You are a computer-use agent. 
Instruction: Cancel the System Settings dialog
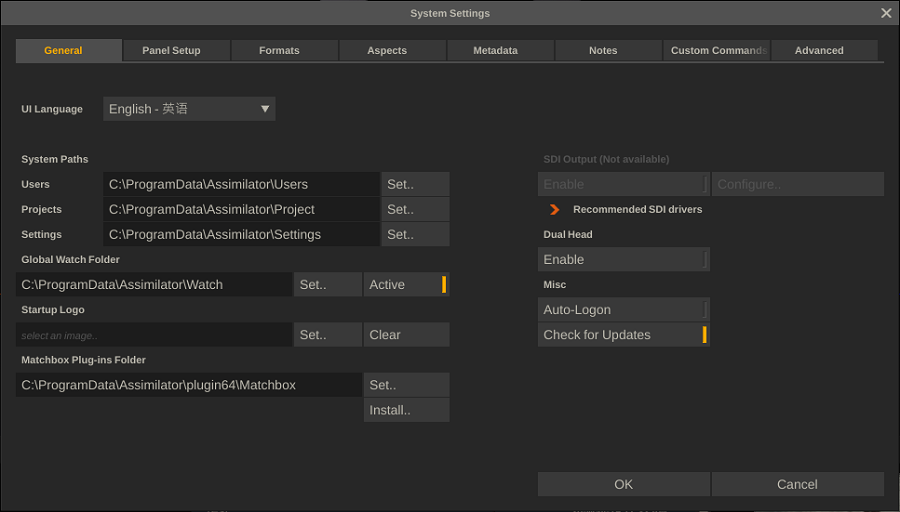pos(798,484)
